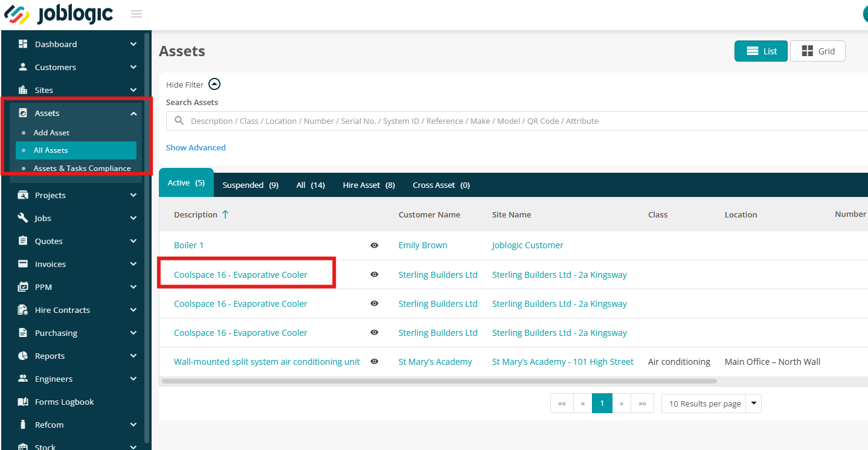This screenshot has width=868, height=450.
Task: Open the Projects sidebar icon
Action: tap(23, 195)
